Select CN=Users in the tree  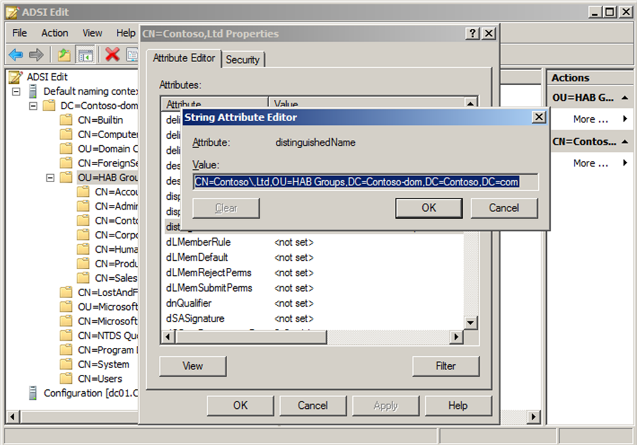100,379
